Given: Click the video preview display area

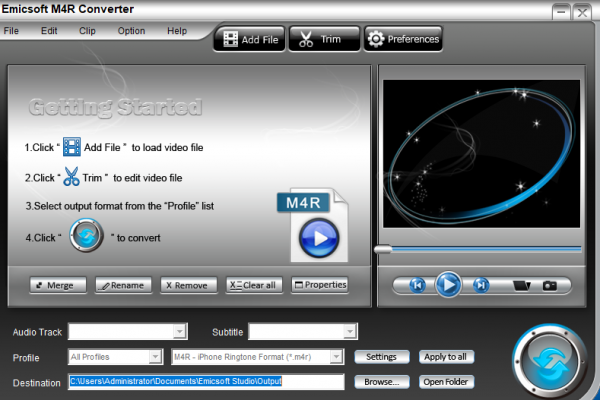Looking at the screenshot, I should point(481,154).
